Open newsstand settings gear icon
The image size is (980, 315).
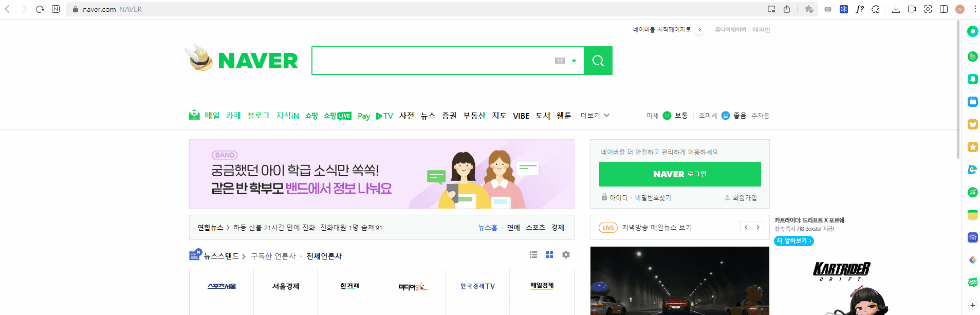[x=566, y=255]
